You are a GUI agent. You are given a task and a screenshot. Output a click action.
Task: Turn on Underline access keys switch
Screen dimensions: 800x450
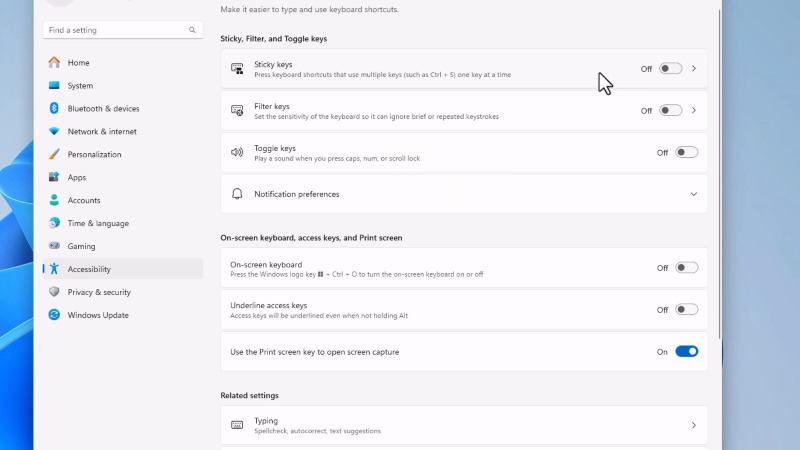[x=686, y=309]
